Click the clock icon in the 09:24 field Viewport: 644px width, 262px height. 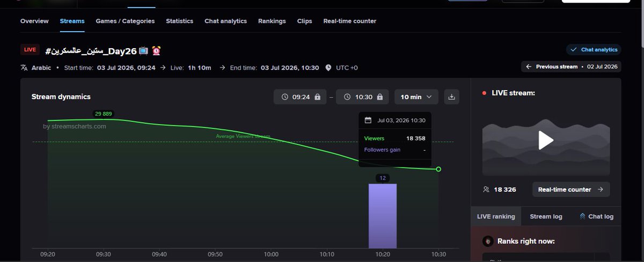(284, 97)
